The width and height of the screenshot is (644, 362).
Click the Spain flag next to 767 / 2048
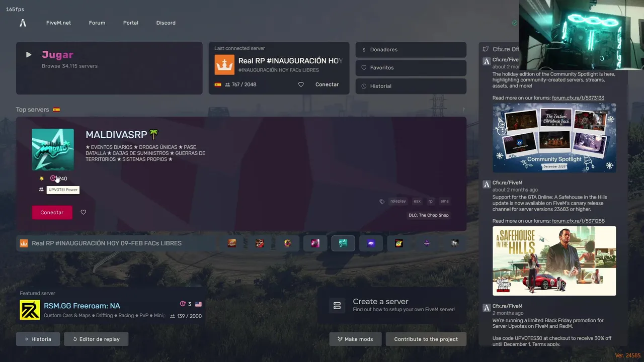point(218,84)
